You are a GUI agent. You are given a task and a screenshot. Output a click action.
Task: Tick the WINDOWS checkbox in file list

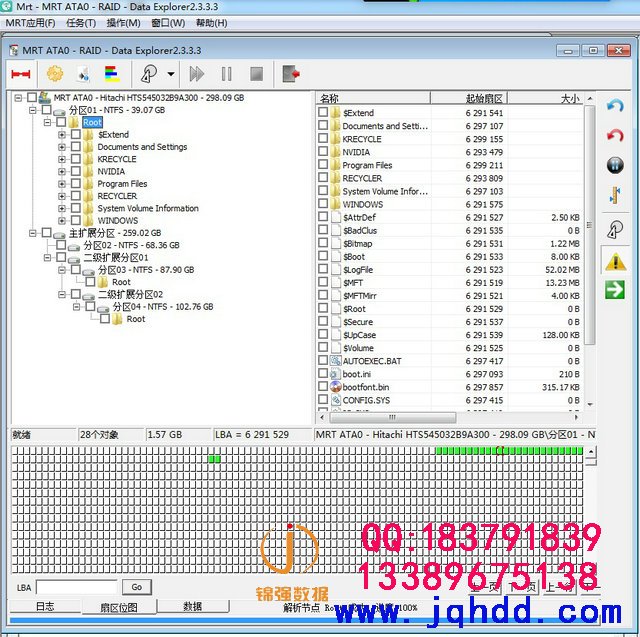tap(323, 203)
